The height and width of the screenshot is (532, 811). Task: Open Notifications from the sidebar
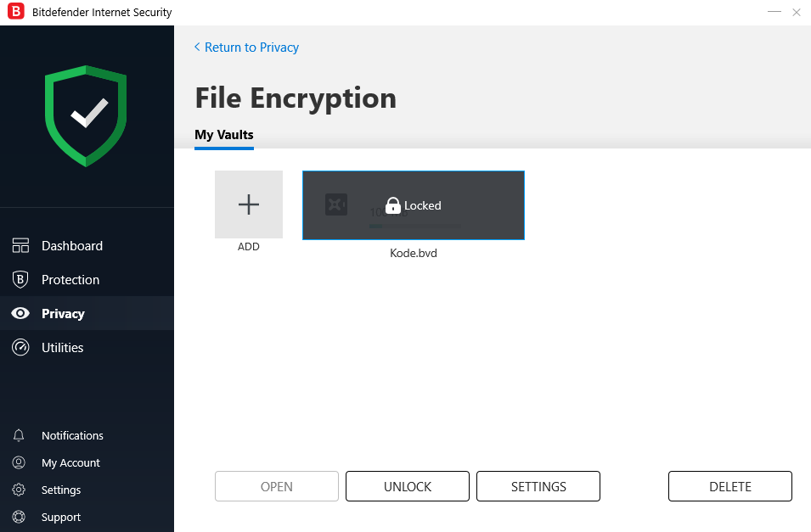click(x=72, y=435)
